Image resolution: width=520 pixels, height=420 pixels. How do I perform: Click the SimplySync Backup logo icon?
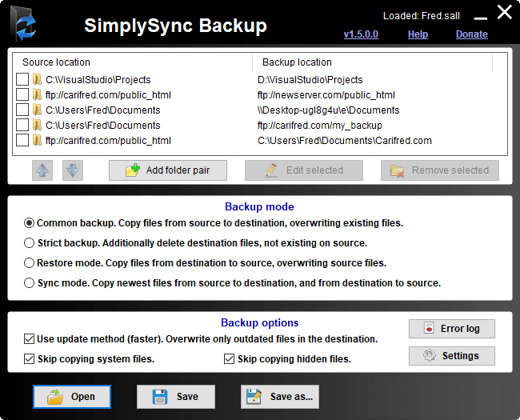pyautogui.click(x=22, y=25)
